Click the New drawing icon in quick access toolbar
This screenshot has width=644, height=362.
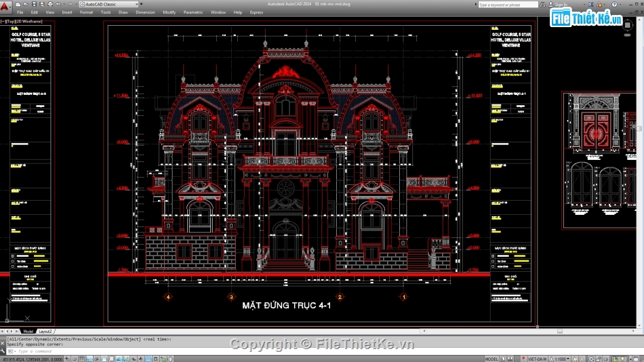pos(18,4)
